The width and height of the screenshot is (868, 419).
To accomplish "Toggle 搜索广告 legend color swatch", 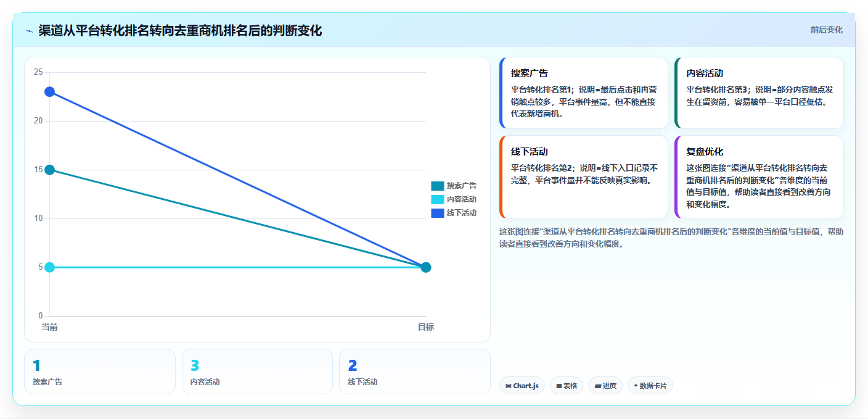I will (437, 186).
